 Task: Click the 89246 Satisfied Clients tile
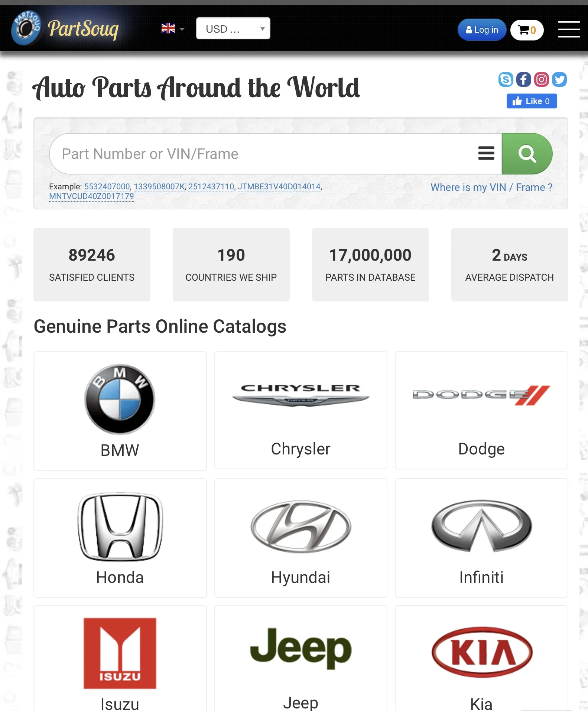92,264
